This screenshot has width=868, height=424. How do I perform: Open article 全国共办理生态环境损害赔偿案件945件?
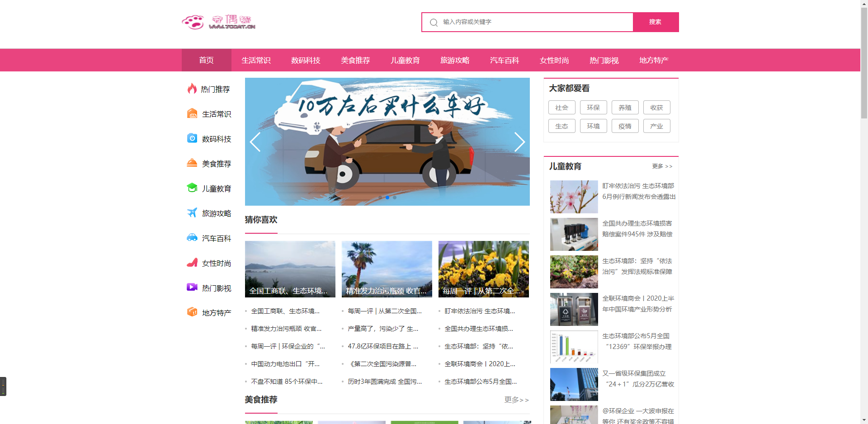637,229
